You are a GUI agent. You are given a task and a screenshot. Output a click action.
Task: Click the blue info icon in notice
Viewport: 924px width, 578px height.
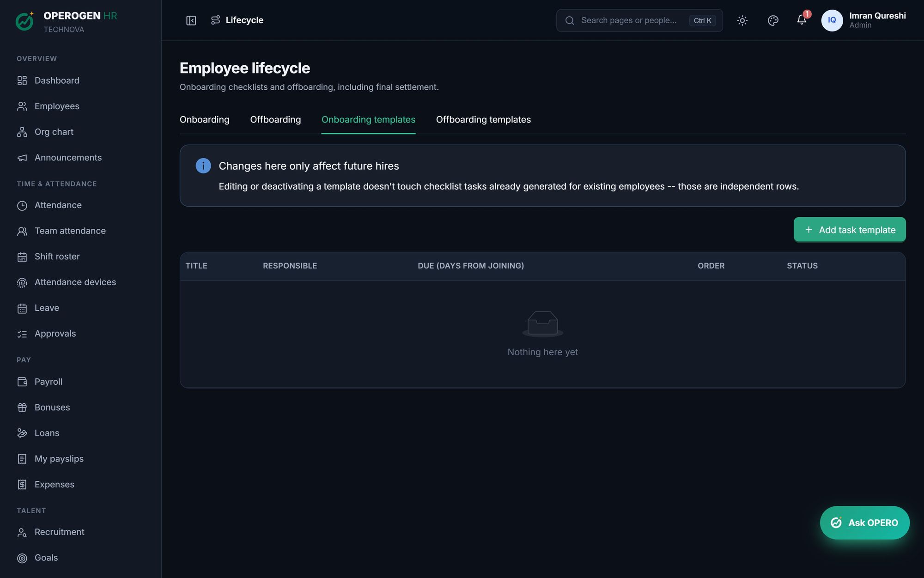(x=203, y=166)
